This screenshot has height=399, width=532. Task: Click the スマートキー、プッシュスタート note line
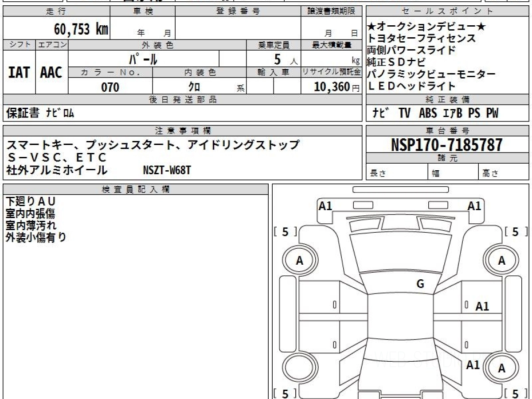coord(153,145)
